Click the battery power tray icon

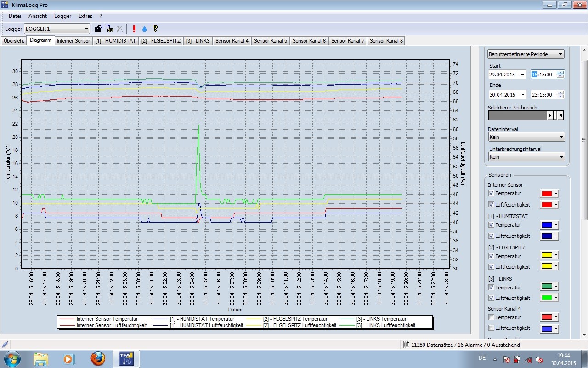pyautogui.click(x=517, y=359)
